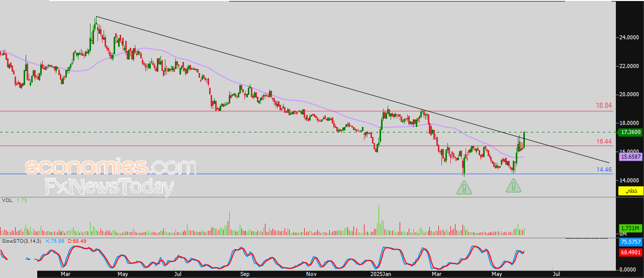Click the SlowSTO(3,14,3) indicator title
The height and width of the screenshot is (278, 644).
23,241
